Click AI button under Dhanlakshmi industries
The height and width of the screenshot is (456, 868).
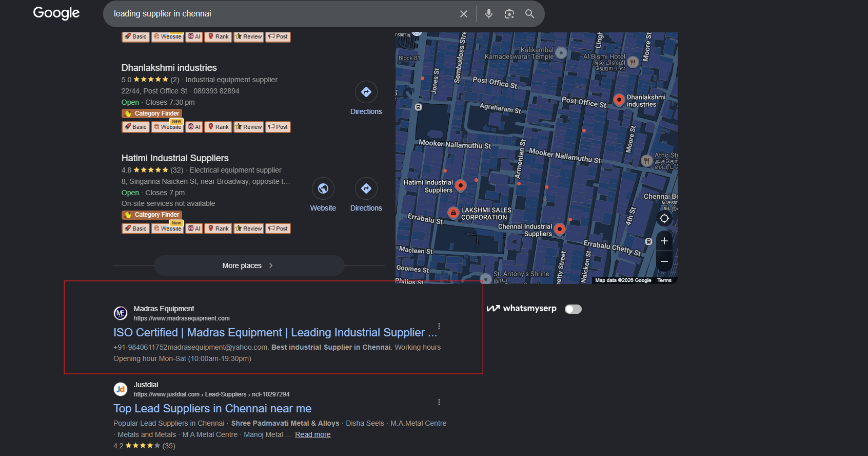[x=194, y=127]
